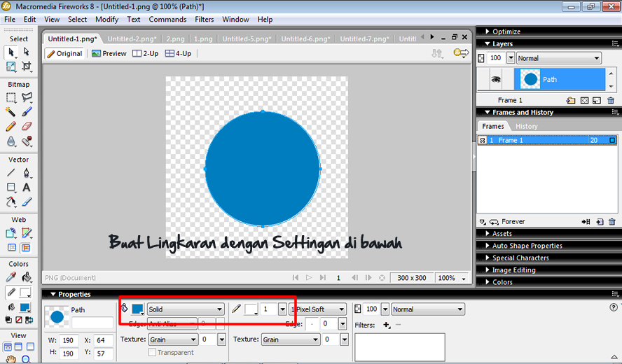Select the Rectangle shape tool
Image resolution: width=622 pixels, height=364 pixels.
pos(11,187)
